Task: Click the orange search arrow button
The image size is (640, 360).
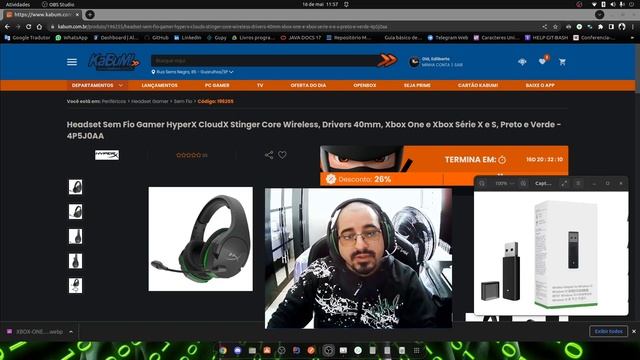Action: pos(387,60)
